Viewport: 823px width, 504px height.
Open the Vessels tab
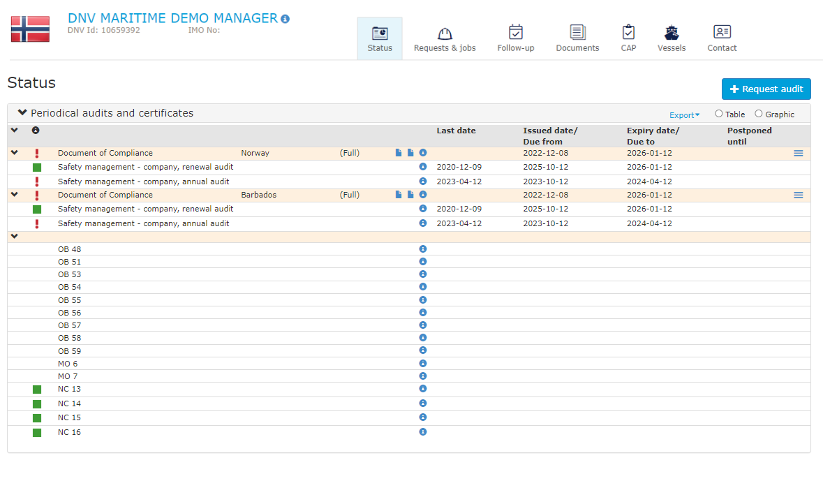[x=671, y=39]
